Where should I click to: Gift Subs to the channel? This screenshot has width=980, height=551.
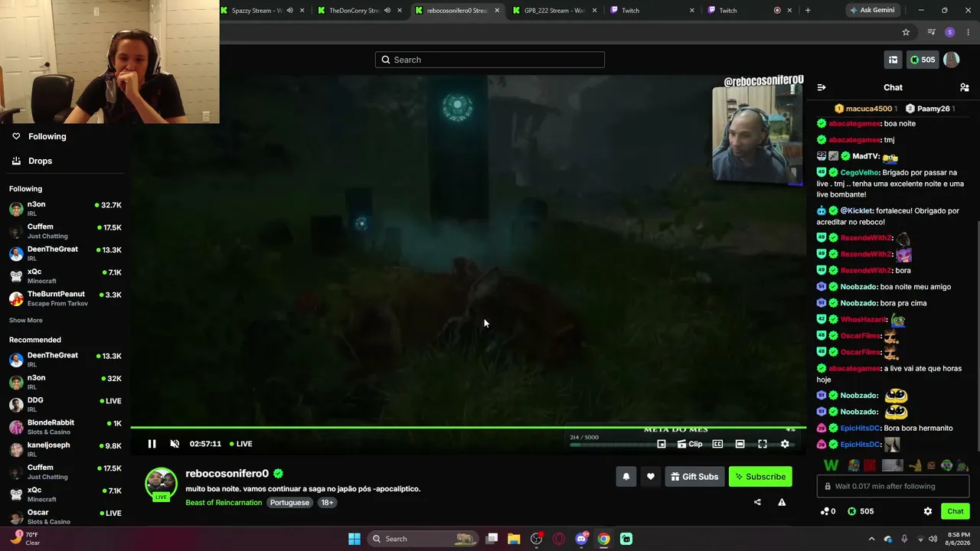(694, 477)
